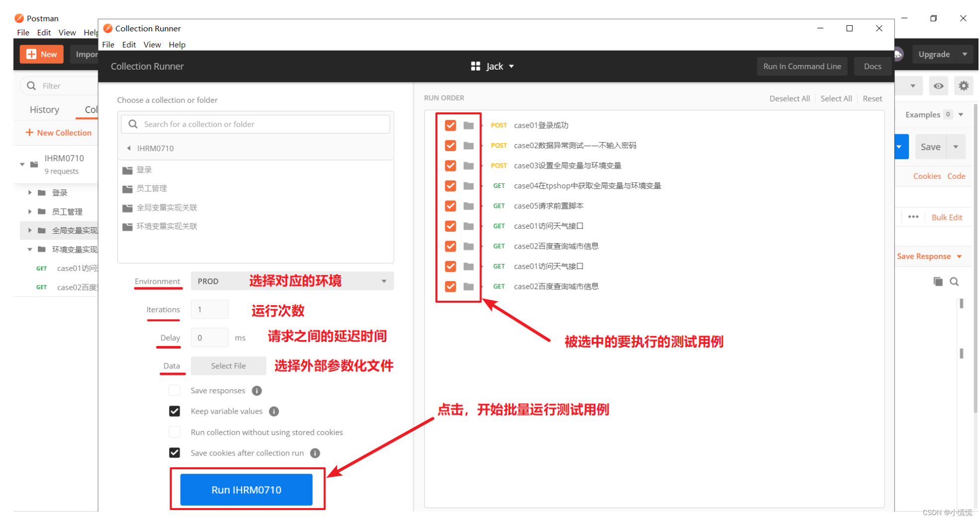Click the folder icon beside case01登录成功
This screenshot has width=980, height=521.
469,125
